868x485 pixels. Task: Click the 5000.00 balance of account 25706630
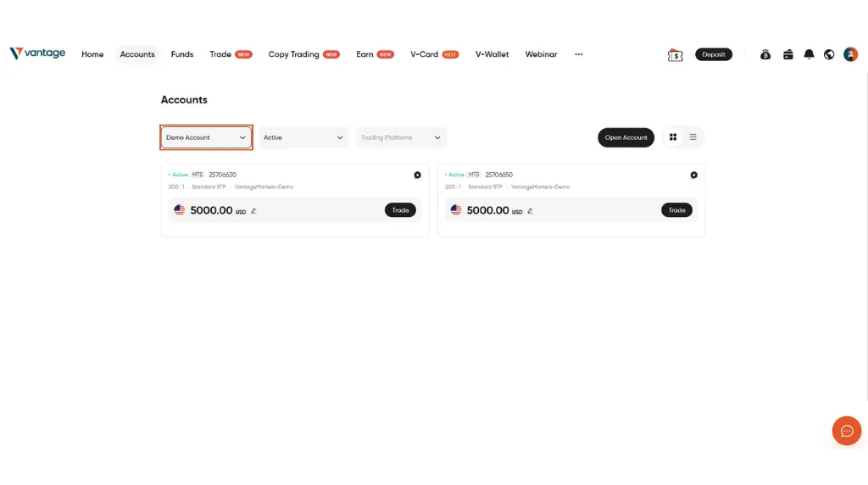click(x=211, y=210)
